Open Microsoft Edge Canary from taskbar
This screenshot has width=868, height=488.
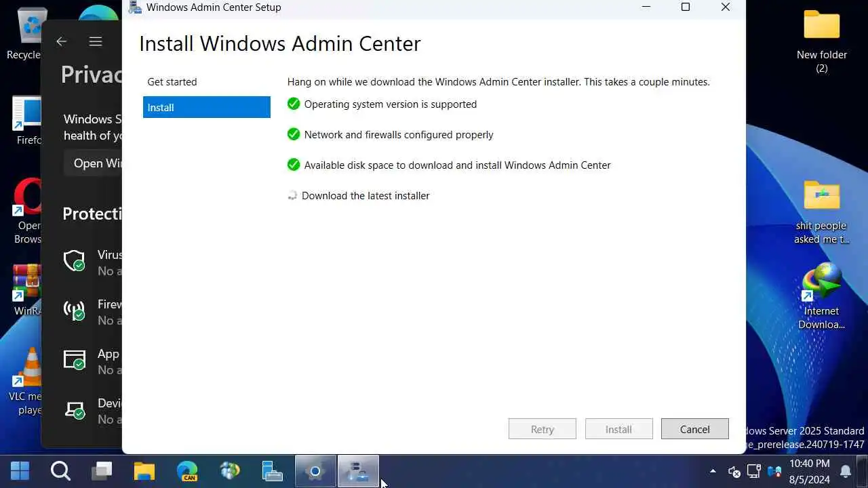click(x=187, y=471)
